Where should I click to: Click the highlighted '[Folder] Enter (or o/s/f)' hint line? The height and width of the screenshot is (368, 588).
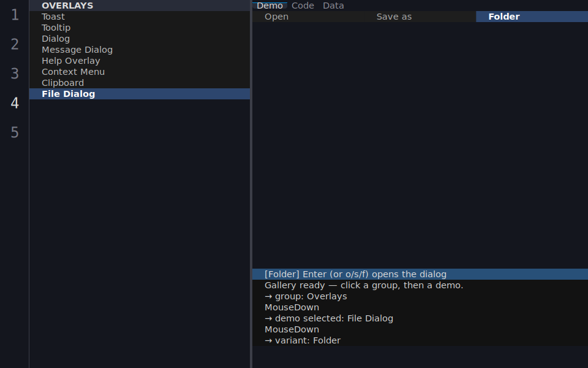pos(420,274)
